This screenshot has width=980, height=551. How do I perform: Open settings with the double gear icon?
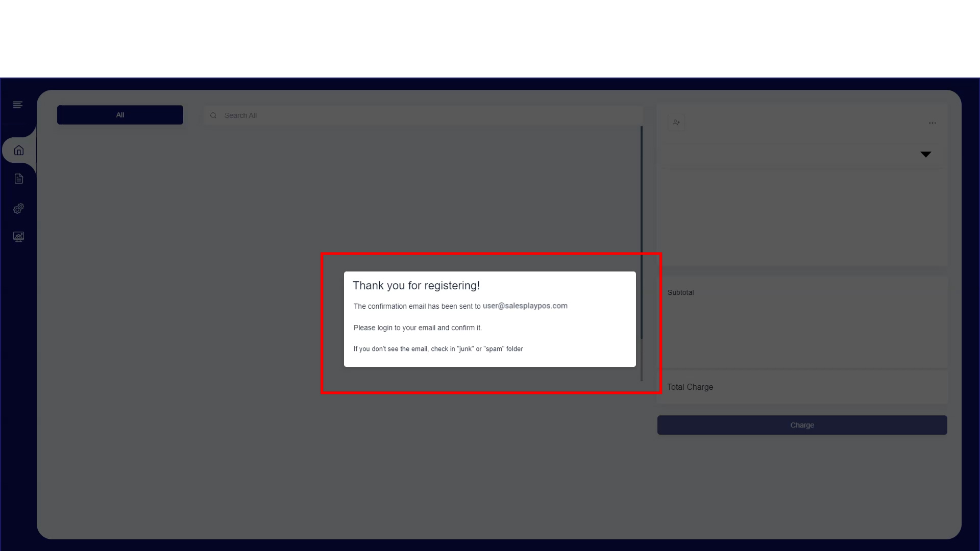coord(19,209)
